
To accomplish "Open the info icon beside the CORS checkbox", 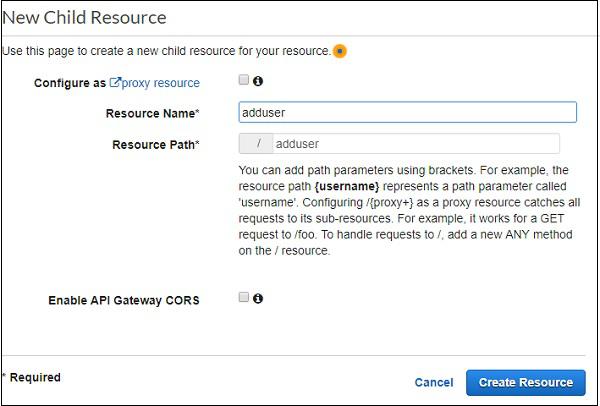I will 258,298.
